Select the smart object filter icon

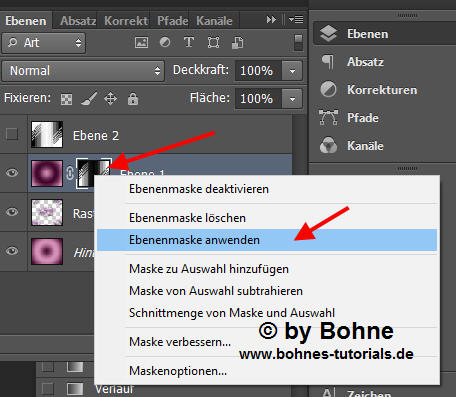pyautogui.click(x=237, y=43)
